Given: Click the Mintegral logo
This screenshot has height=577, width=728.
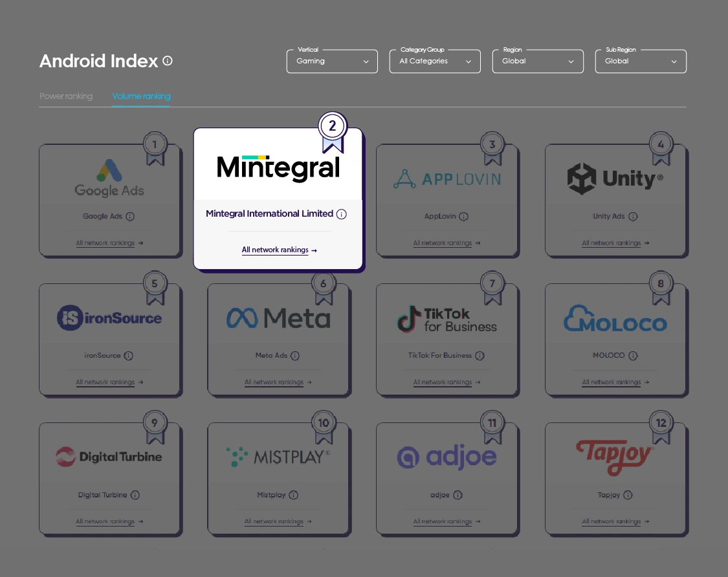Looking at the screenshot, I should click(x=278, y=168).
